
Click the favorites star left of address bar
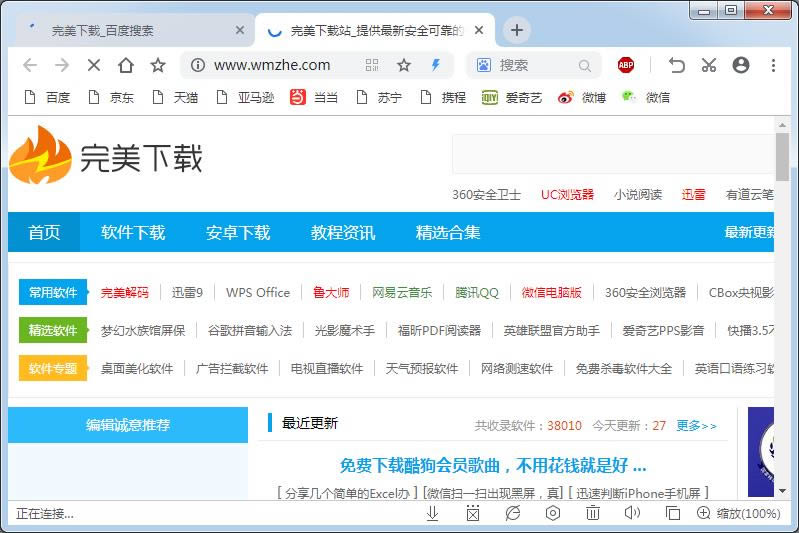click(158, 65)
